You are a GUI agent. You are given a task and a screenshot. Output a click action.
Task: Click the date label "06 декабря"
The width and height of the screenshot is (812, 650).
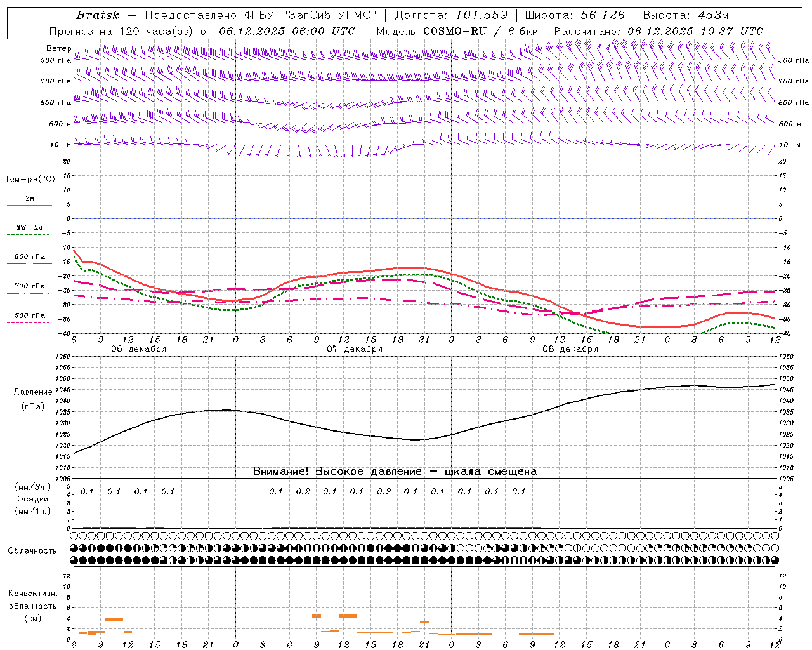[139, 349]
